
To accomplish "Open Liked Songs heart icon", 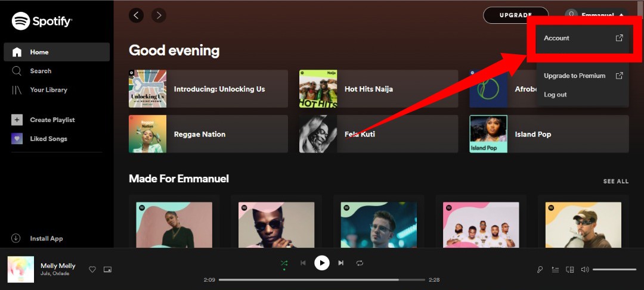I will (x=17, y=139).
